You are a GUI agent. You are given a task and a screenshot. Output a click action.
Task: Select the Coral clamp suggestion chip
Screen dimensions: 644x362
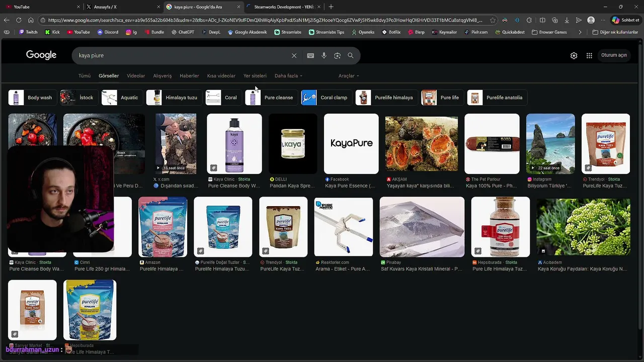pyautogui.click(x=326, y=98)
